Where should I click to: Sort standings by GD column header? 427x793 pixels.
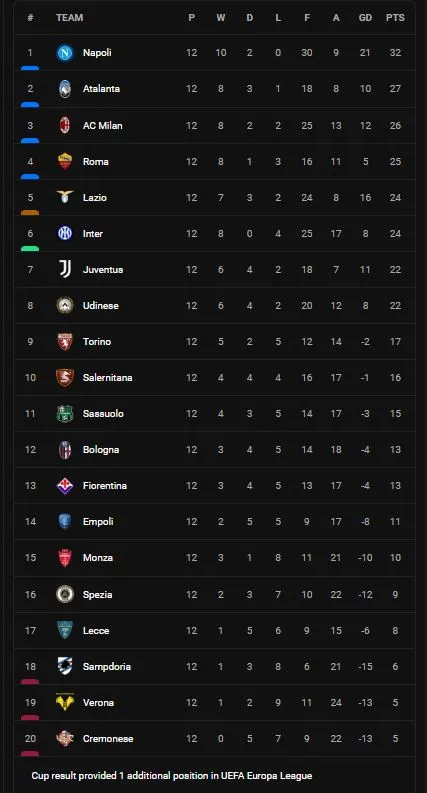pos(365,18)
